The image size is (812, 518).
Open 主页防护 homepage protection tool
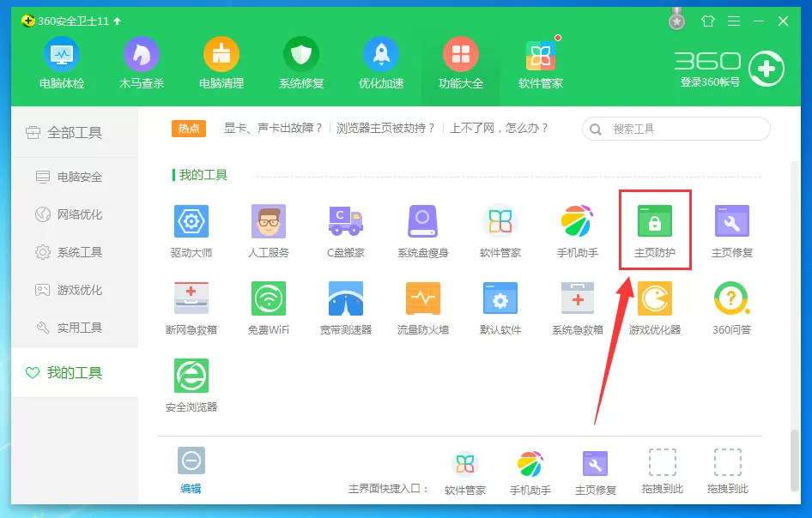coord(655,231)
